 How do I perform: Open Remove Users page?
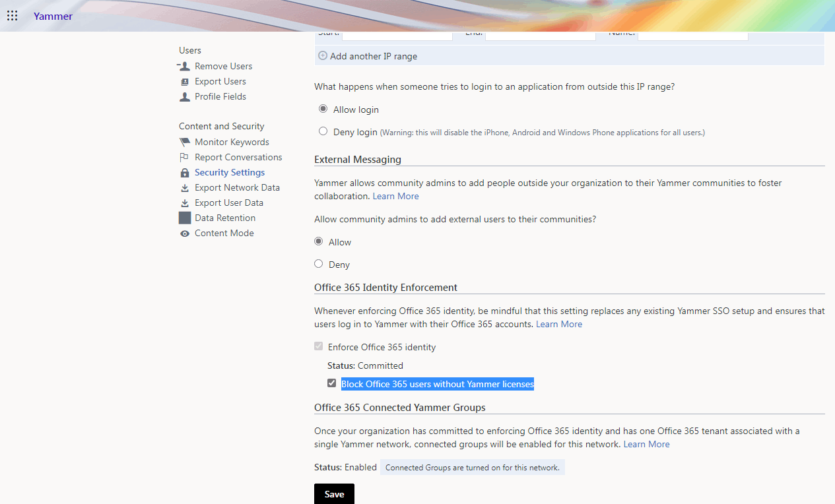(223, 66)
